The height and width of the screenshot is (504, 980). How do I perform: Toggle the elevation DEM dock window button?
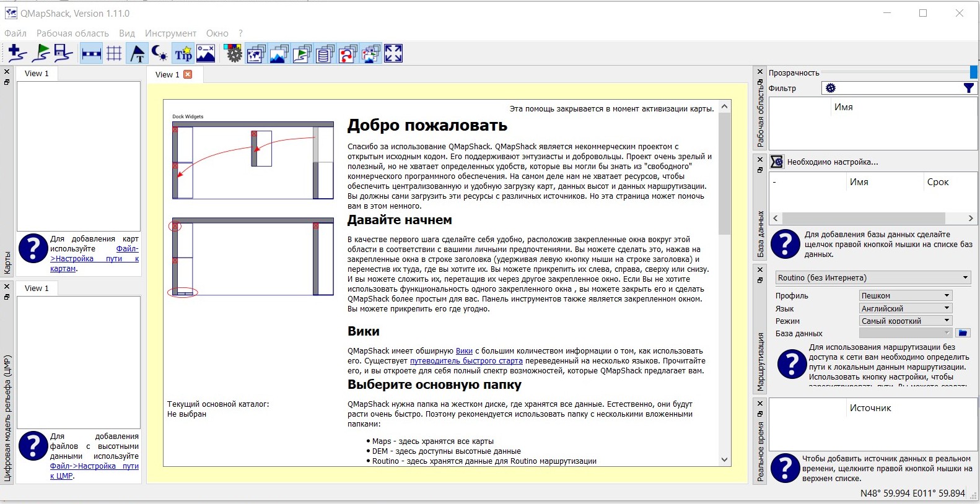[279, 54]
